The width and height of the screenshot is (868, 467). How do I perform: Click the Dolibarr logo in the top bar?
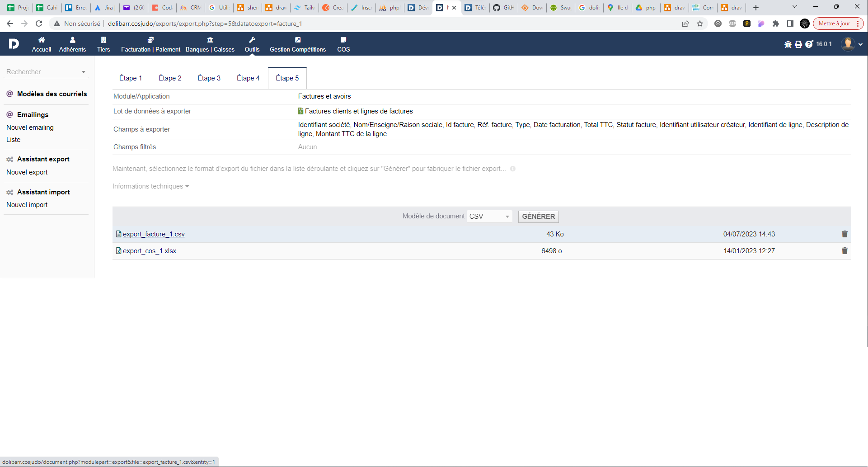pos(14,44)
